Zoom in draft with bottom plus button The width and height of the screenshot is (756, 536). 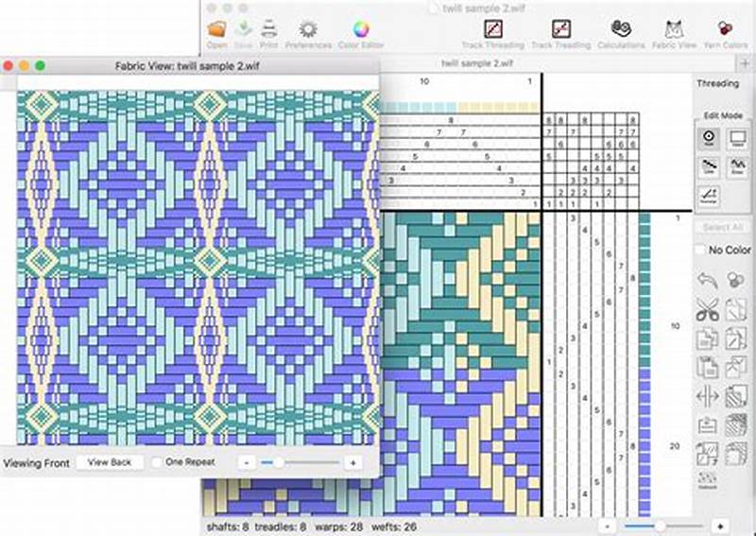(720, 527)
